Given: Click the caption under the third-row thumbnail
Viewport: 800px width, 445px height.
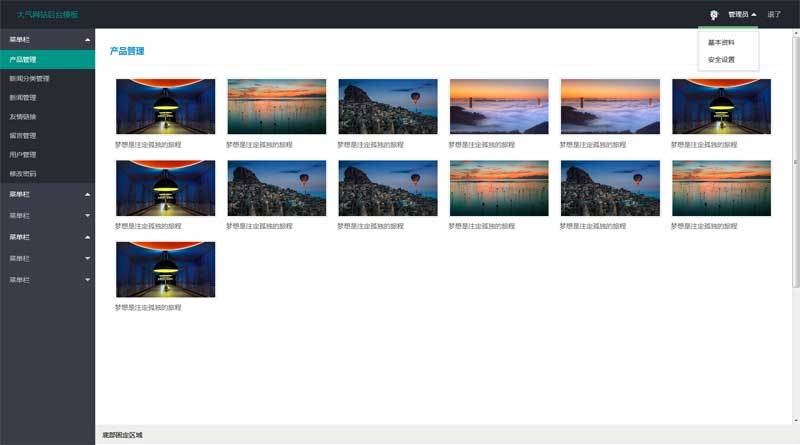Looking at the screenshot, I should (148, 307).
